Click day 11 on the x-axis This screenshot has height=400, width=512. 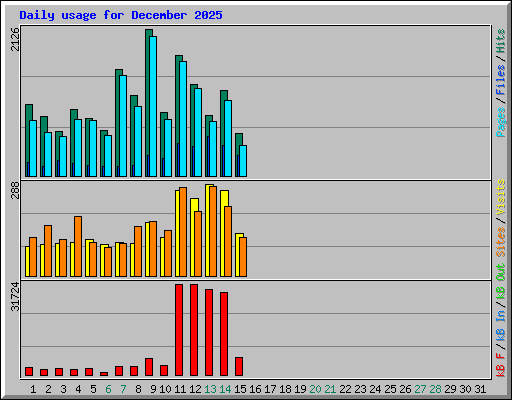point(180,389)
